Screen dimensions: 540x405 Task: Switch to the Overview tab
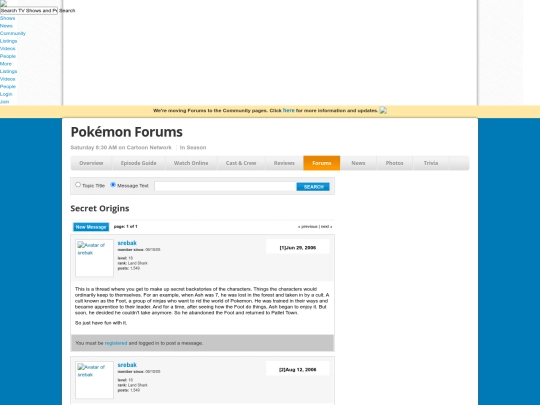(x=91, y=163)
